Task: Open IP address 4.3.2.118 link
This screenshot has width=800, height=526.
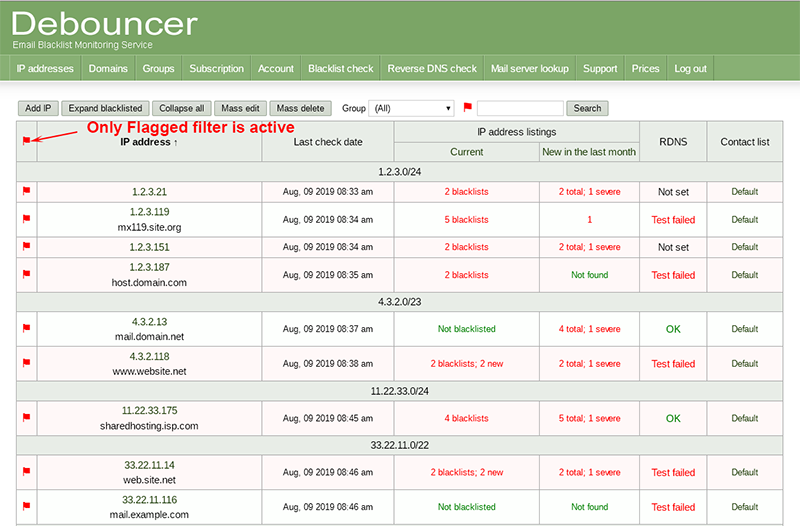Action: coord(149,357)
